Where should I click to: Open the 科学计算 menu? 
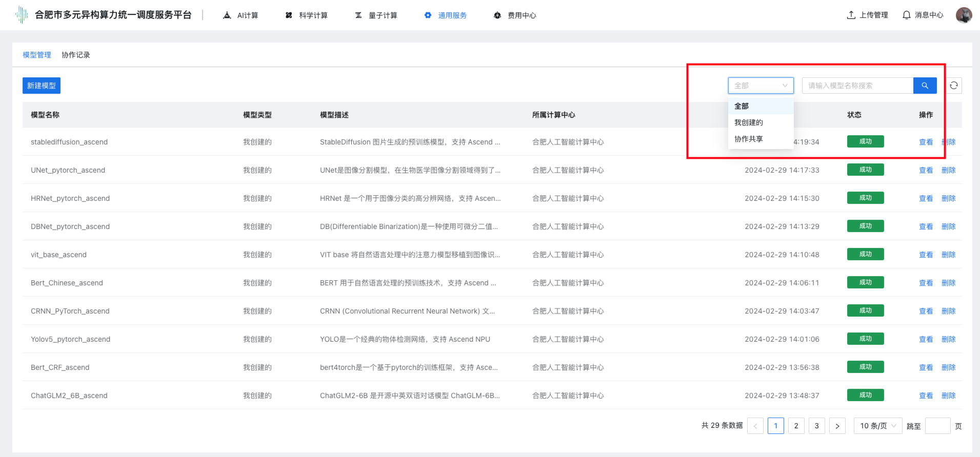coord(307,15)
